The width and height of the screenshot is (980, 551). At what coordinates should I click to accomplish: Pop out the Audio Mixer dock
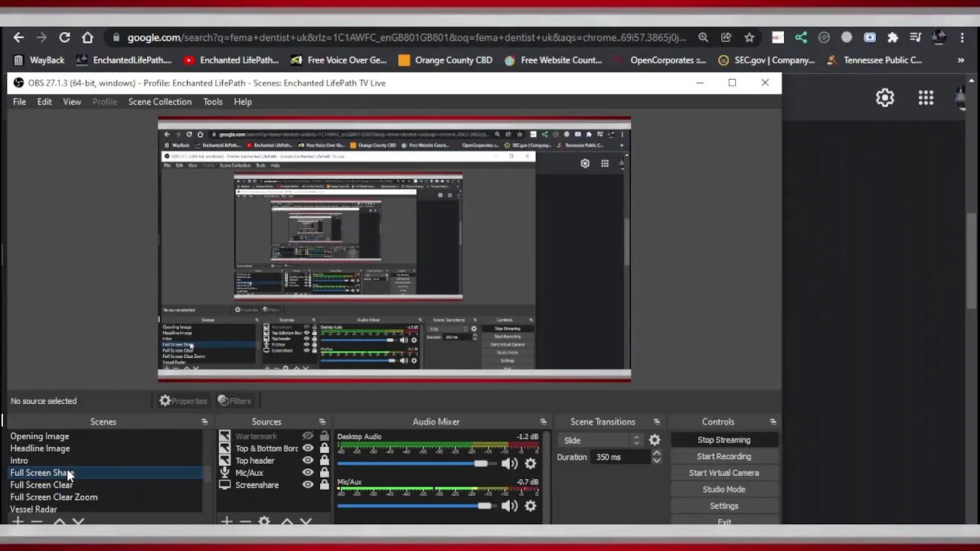pos(543,422)
